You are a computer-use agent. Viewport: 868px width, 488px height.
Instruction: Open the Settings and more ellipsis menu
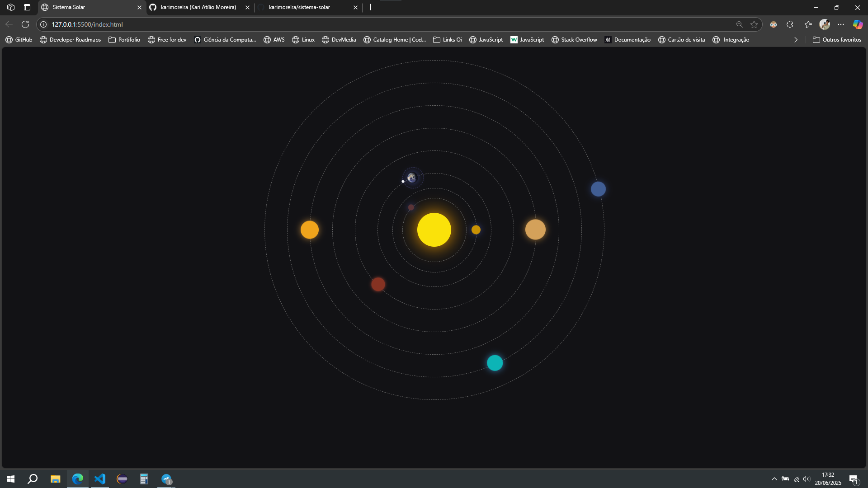tap(841, 24)
